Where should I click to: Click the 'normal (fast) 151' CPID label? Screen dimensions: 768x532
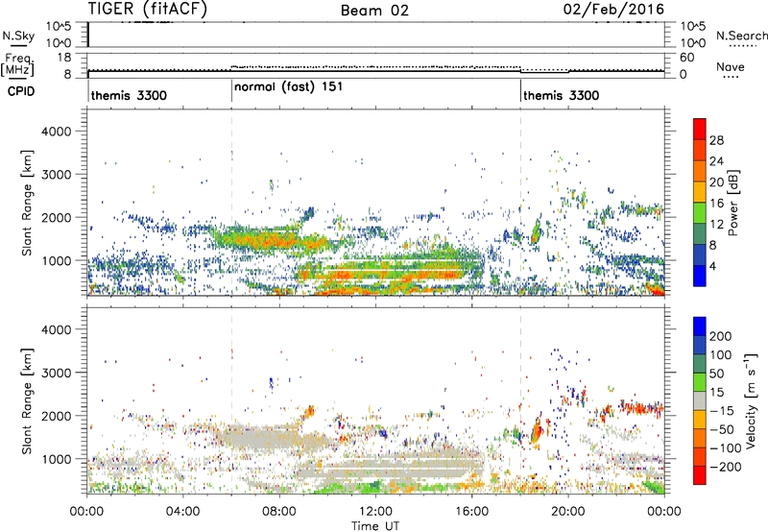[x=288, y=87]
